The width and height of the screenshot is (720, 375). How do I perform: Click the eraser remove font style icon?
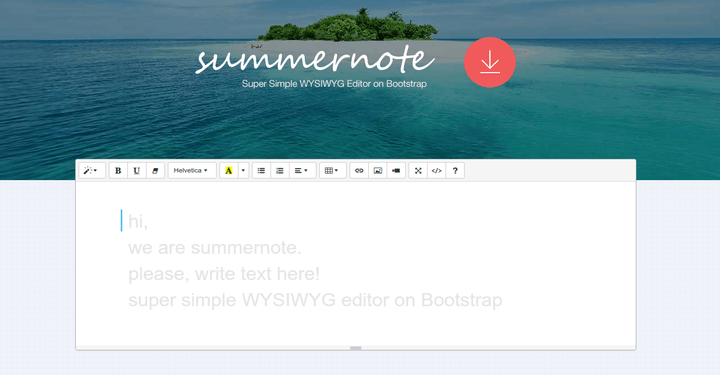pyautogui.click(x=155, y=170)
